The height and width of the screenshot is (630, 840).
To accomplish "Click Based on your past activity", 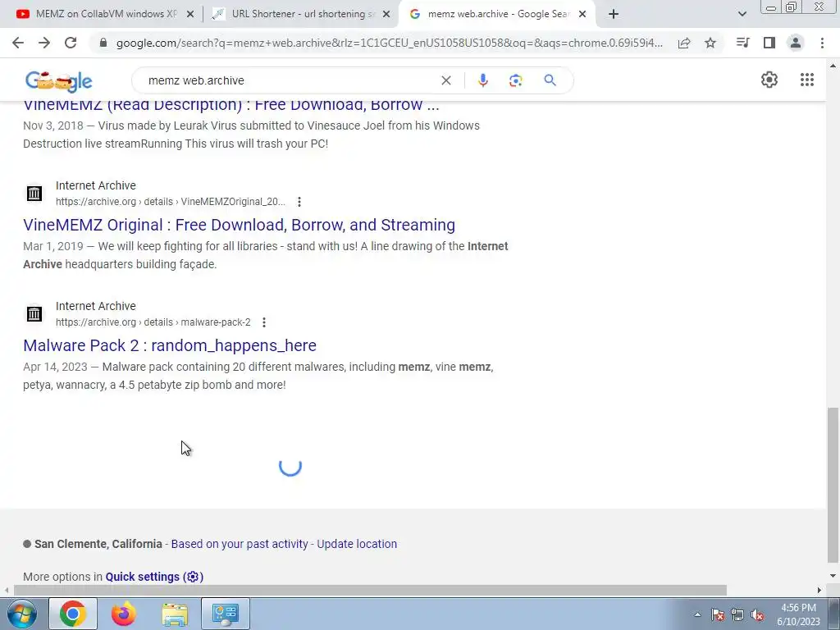I will point(240,544).
